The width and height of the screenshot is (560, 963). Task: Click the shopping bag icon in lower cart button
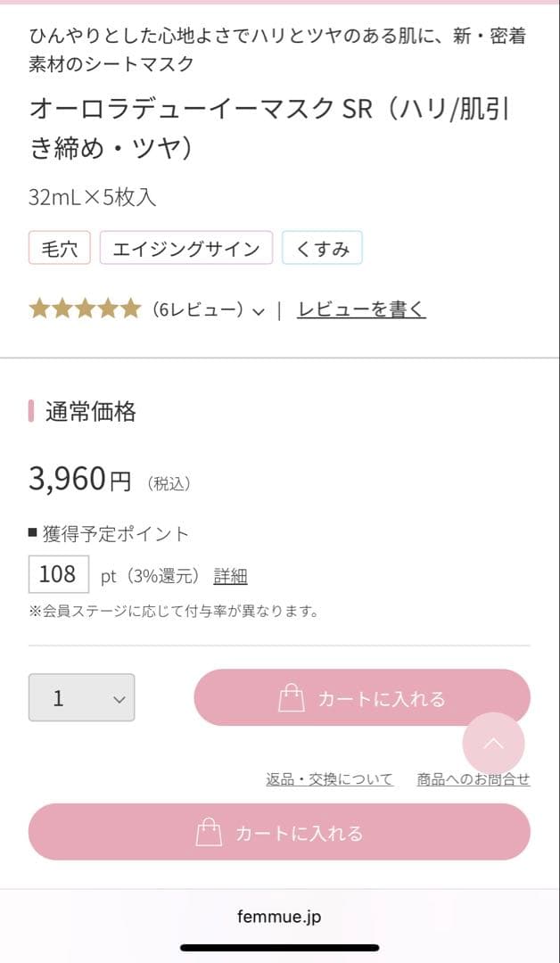[x=209, y=832]
